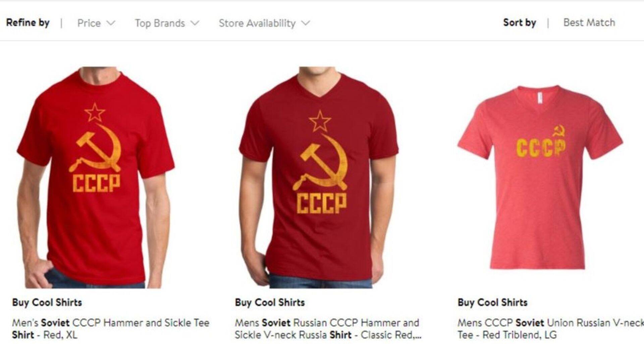This screenshot has width=644, height=344.
Task: Click hammer and sickle graphic on first shirt
Action: (95, 148)
